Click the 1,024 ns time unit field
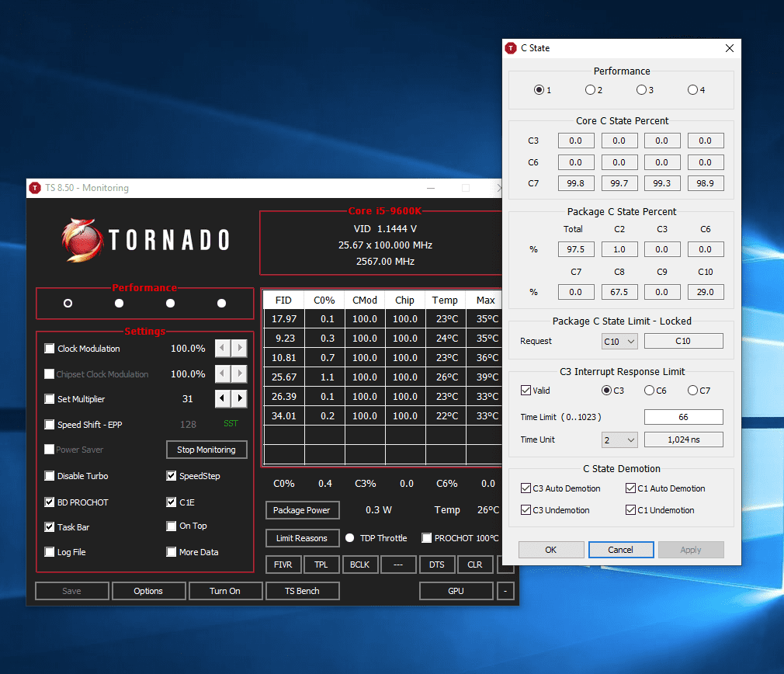This screenshot has height=674, width=784. pos(684,439)
